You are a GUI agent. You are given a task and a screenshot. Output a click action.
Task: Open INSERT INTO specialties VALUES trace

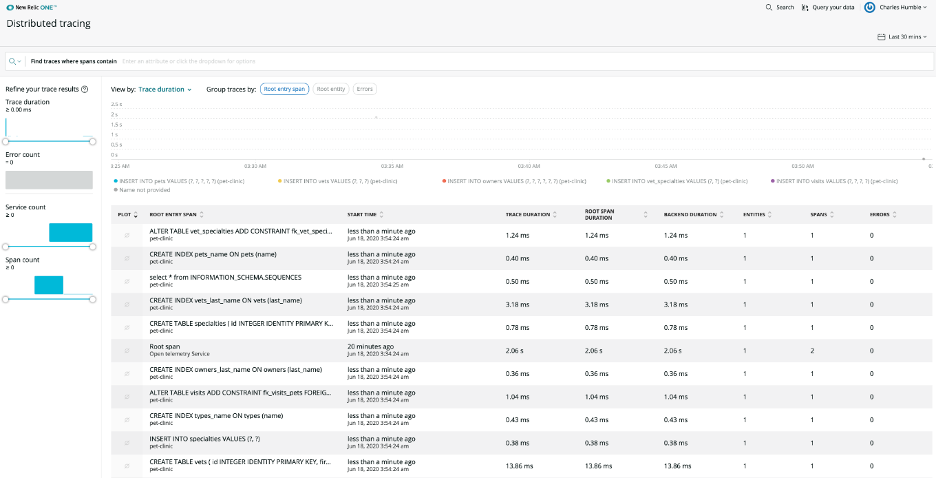(205, 439)
